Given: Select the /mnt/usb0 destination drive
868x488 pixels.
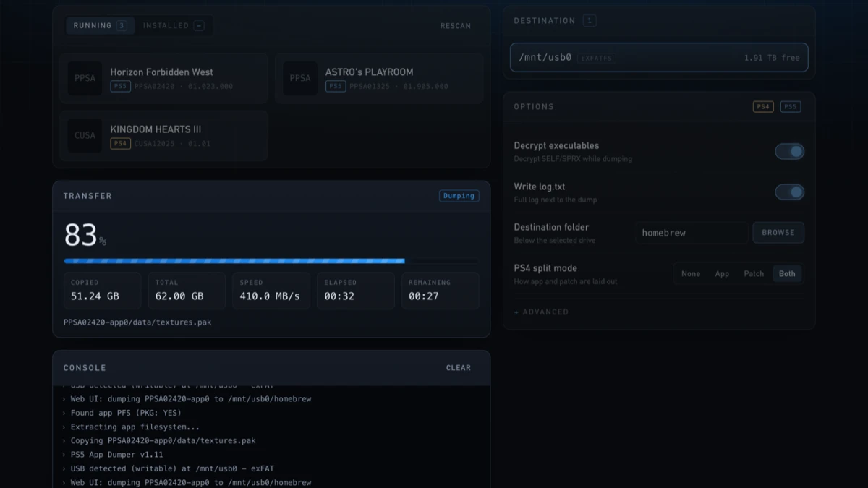Looking at the screenshot, I should (x=659, y=57).
